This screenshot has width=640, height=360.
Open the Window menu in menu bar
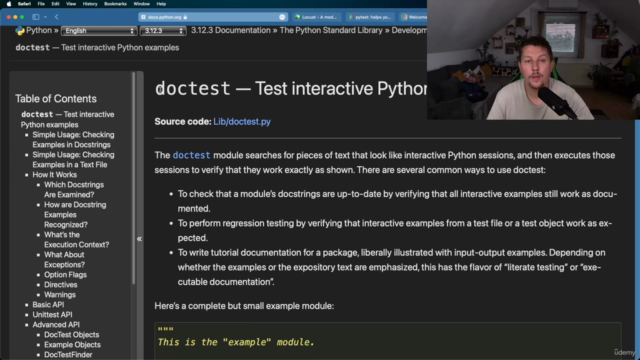coord(141,4)
